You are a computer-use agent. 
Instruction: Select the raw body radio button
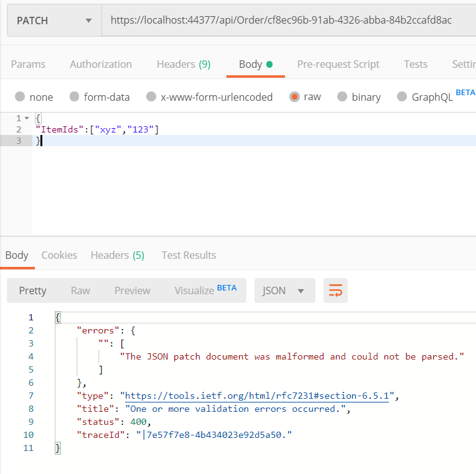(294, 96)
